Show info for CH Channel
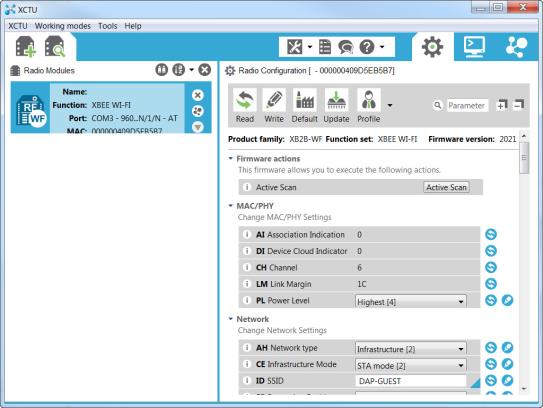Image resolution: width=543 pixels, height=408 pixels. [x=247, y=267]
